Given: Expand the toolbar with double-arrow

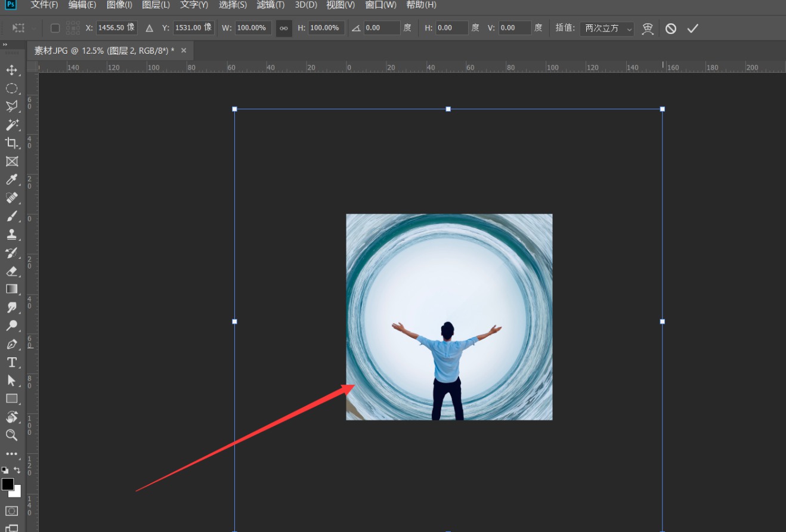Looking at the screenshot, I should click(x=5, y=45).
